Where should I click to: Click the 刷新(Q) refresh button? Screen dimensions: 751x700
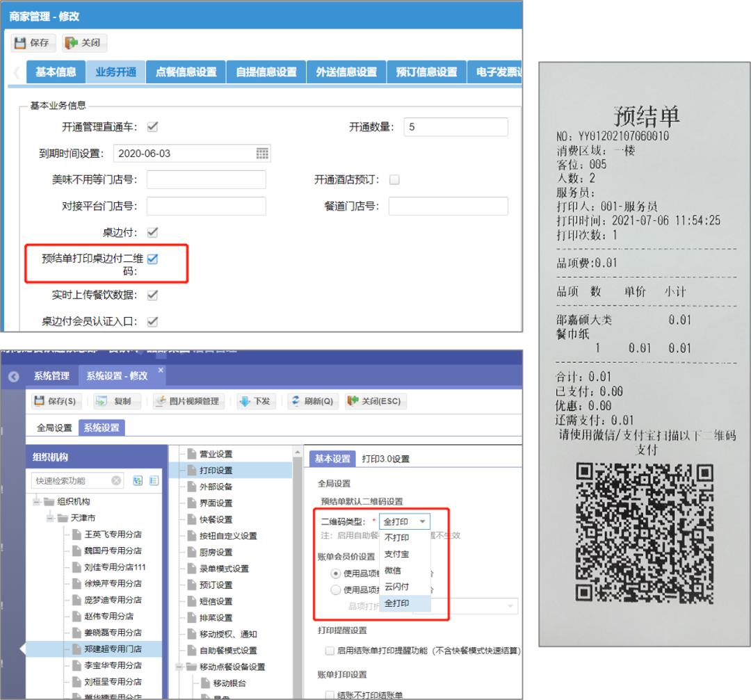pyautogui.click(x=313, y=401)
